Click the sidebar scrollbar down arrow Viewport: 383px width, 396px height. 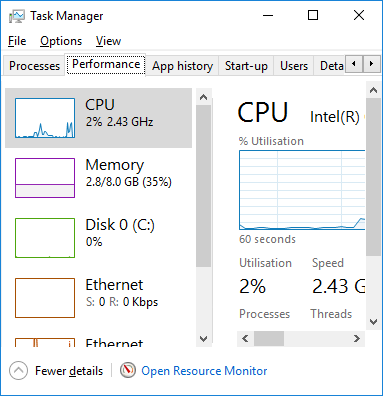point(203,339)
